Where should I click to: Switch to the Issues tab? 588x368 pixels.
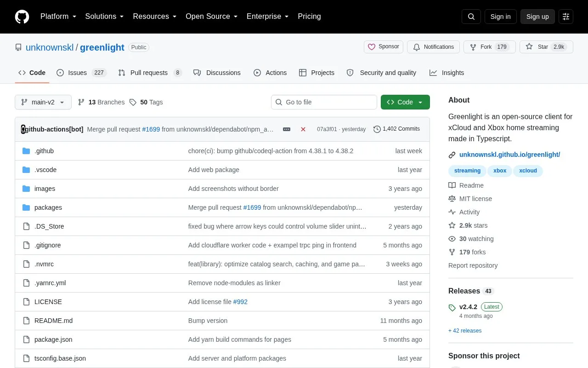tap(81, 73)
